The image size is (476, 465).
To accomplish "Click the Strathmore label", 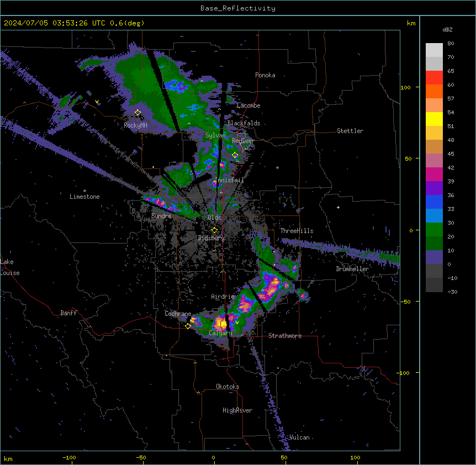I will click(285, 336).
